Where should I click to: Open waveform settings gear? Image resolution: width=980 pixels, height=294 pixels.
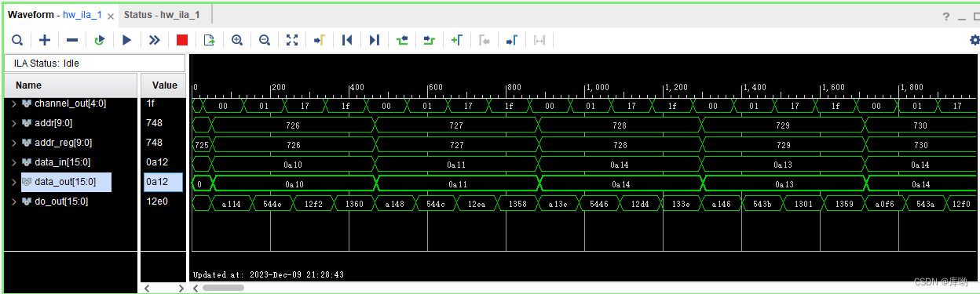click(975, 40)
